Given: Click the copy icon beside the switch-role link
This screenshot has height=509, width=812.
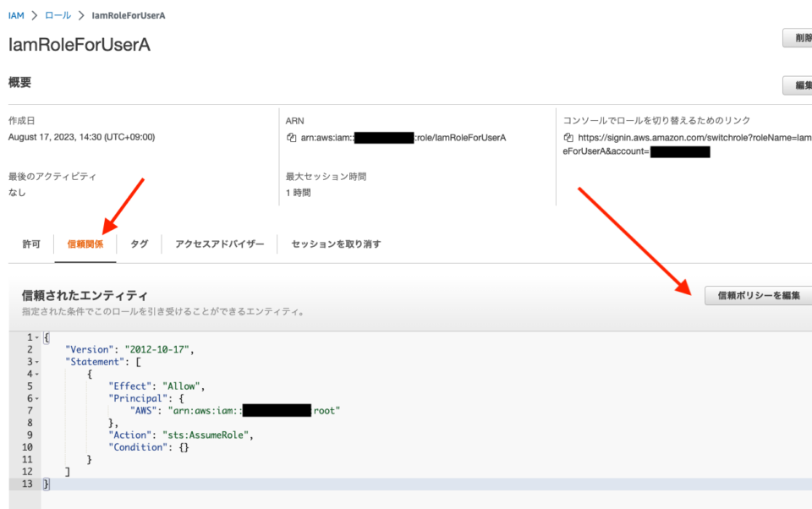Looking at the screenshot, I should pos(569,136).
